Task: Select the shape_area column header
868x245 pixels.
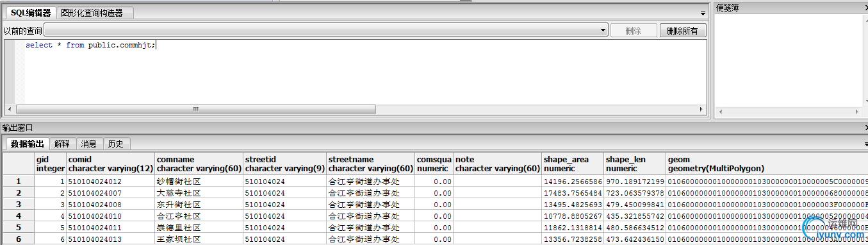Action: (573, 164)
